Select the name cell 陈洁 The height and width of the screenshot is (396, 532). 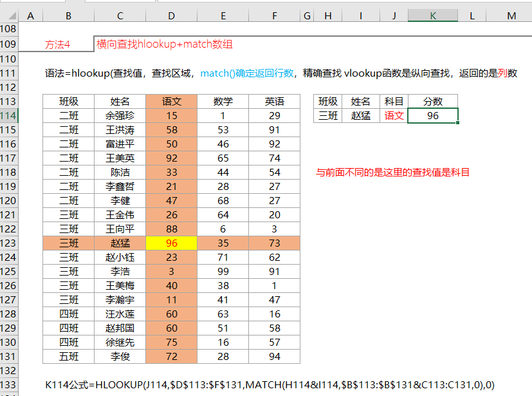[x=120, y=173]
